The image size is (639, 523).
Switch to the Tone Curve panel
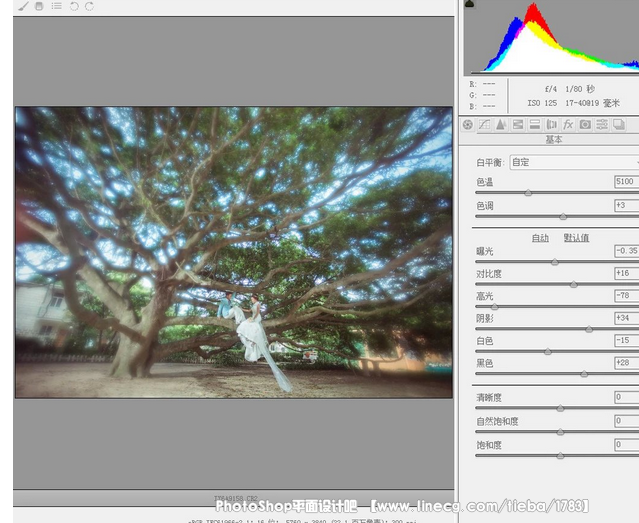(484, 125)
